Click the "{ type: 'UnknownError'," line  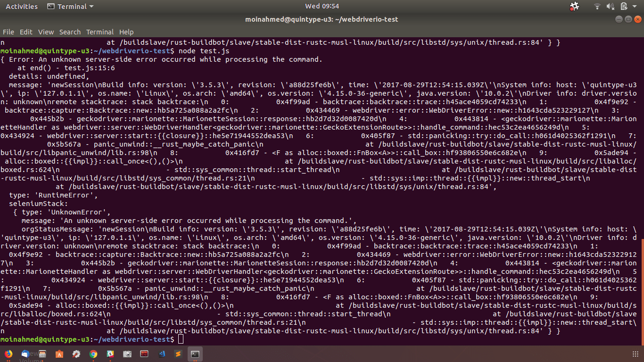[62, 212]
